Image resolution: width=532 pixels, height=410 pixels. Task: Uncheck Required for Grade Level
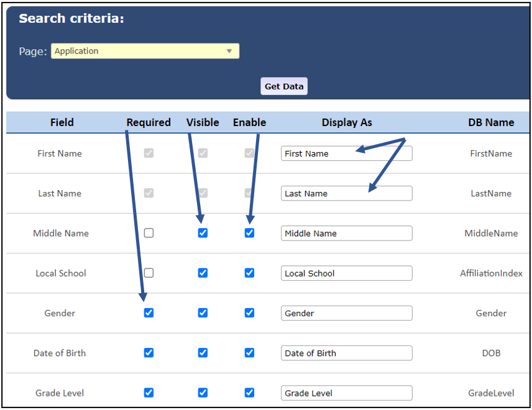point(149,393)
